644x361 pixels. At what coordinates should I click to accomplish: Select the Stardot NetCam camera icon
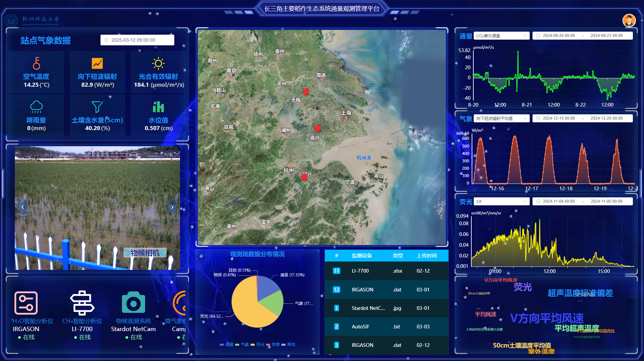click(133, 303)
